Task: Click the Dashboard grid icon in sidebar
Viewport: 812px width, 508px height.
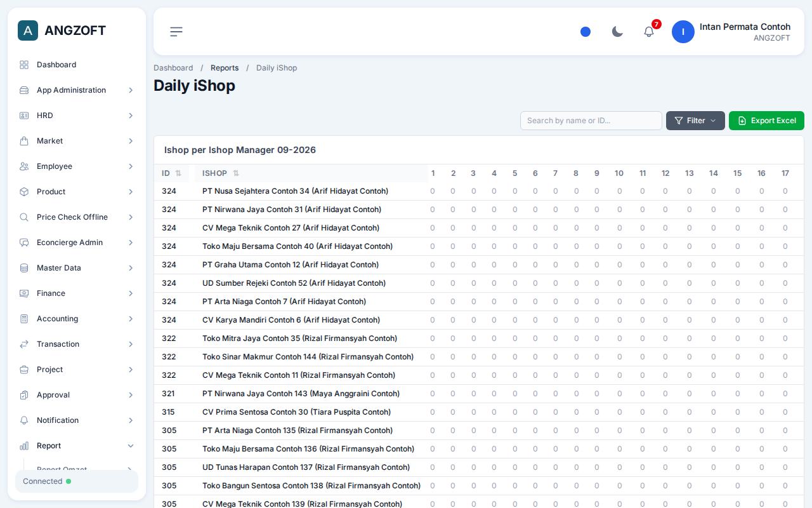Action: (x=24, y=65)
